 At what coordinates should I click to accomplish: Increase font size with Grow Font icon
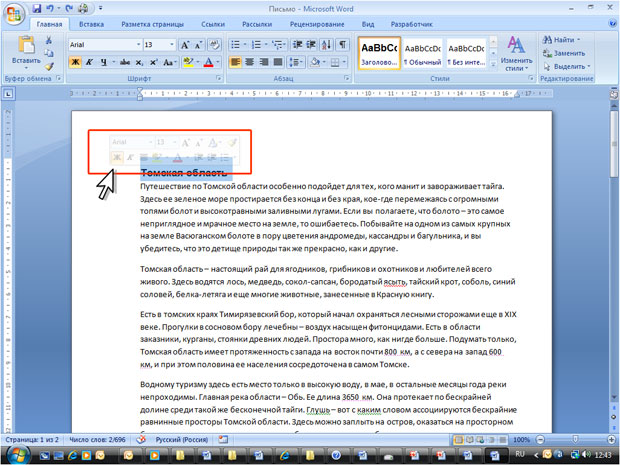pyautogui.click(x=185, y=45)
